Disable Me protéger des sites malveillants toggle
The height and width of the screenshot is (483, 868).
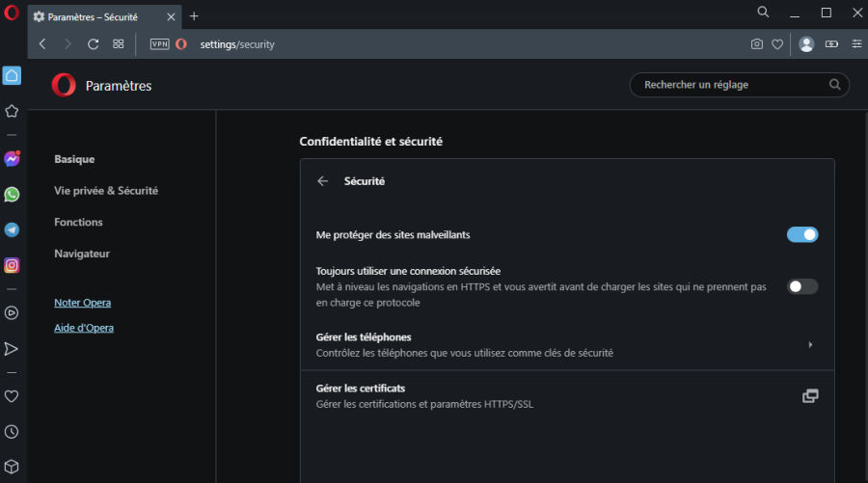[x=802, y=234]
